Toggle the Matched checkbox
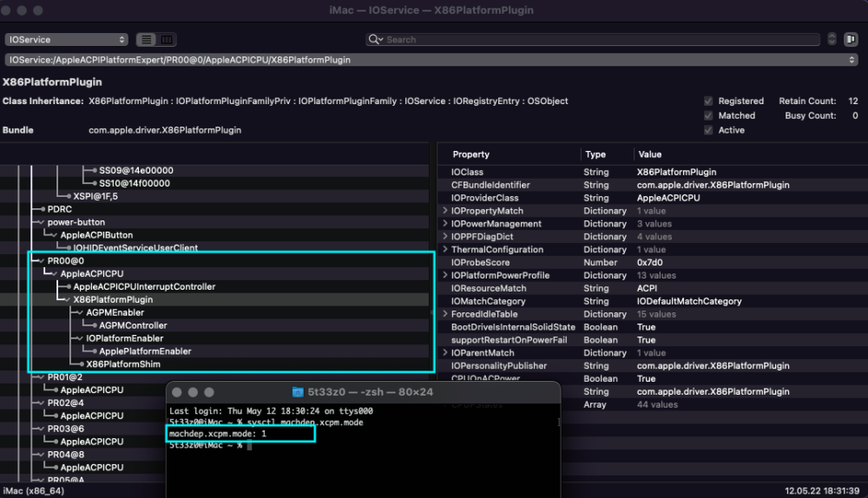 pos(708,115)
